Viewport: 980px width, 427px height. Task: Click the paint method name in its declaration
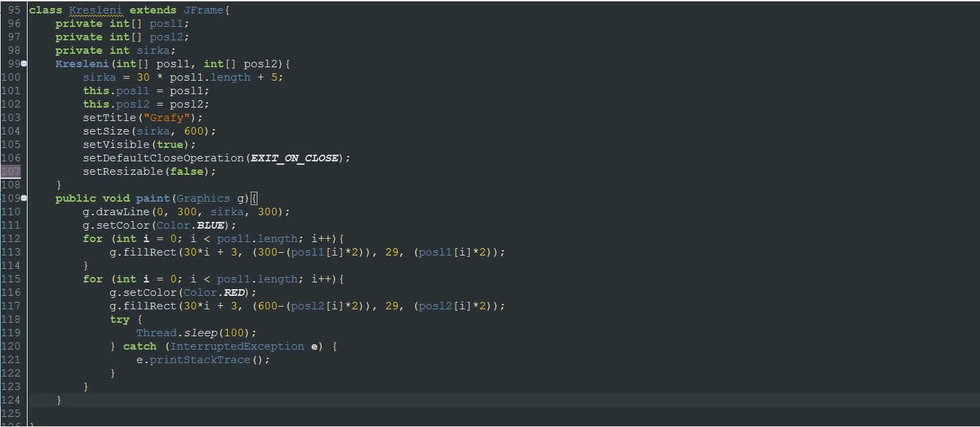[153, 198]
